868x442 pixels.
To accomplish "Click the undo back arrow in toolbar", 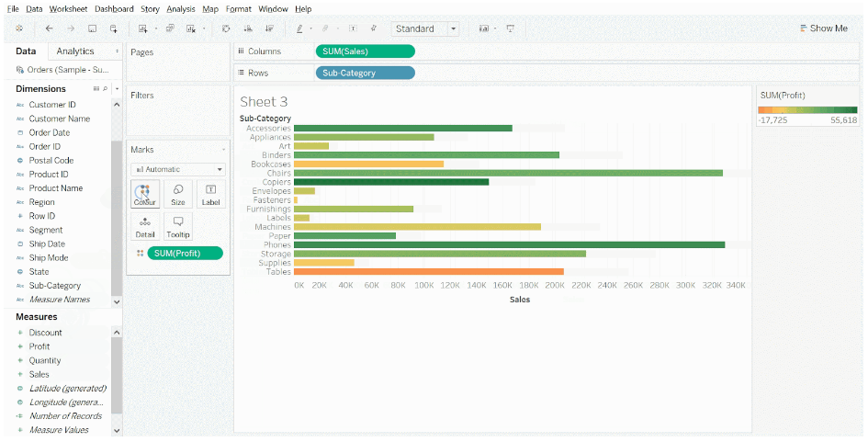I will point(50,28).
